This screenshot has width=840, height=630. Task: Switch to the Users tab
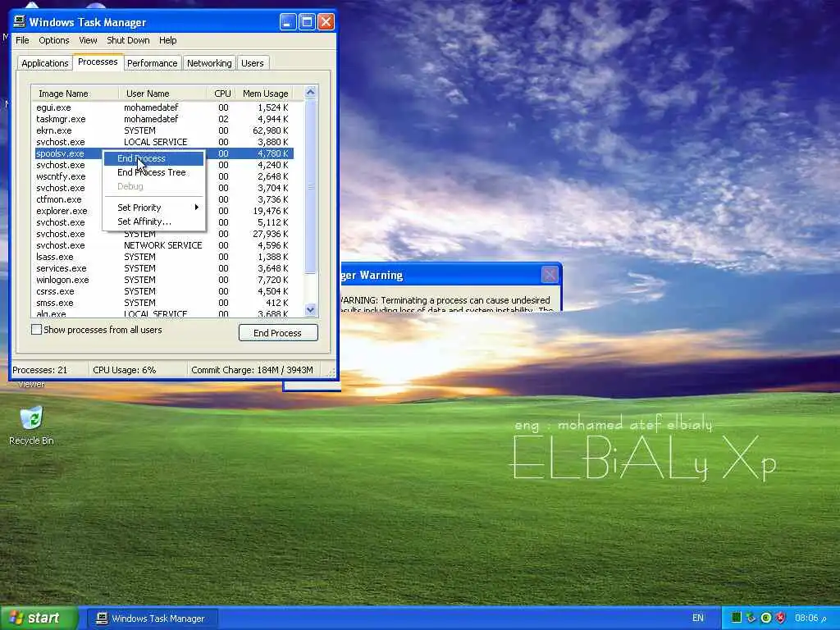coord(253,63)
